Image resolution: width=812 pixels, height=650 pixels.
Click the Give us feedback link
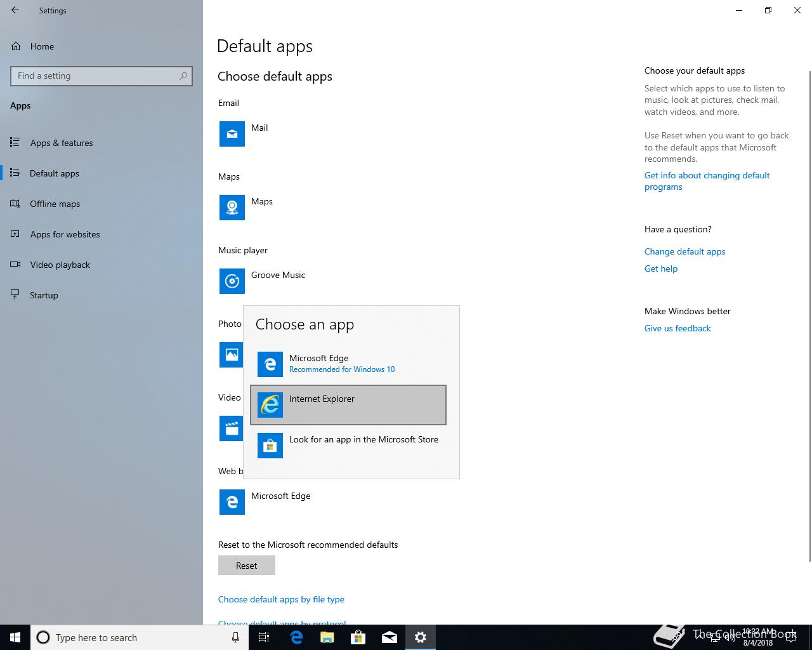pos(678,328)
